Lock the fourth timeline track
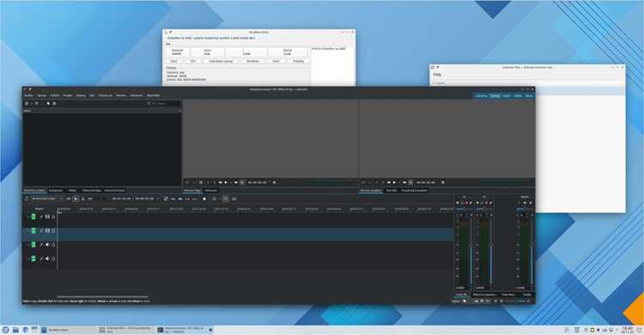Screen dimensions: 644x335 pos(53,259)
